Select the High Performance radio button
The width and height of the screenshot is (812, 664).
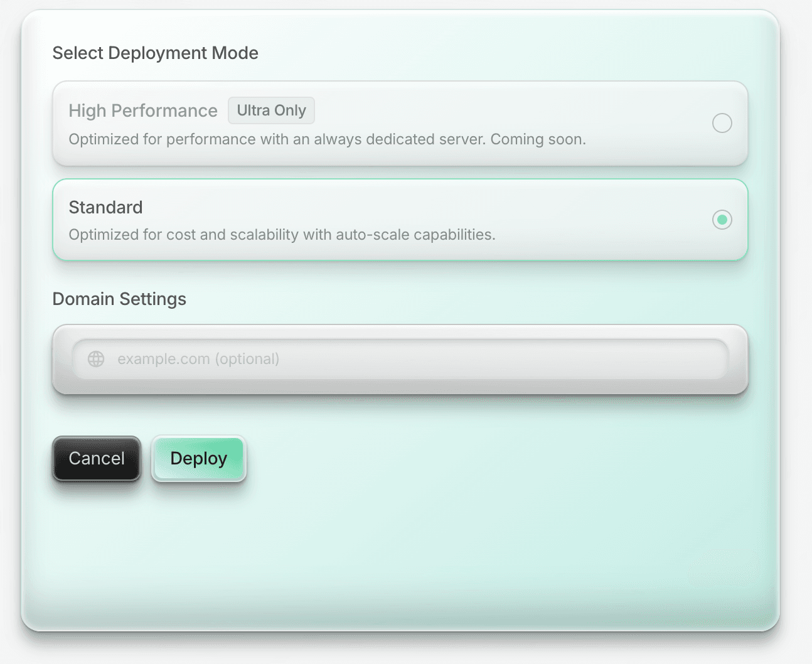point(722,123)
